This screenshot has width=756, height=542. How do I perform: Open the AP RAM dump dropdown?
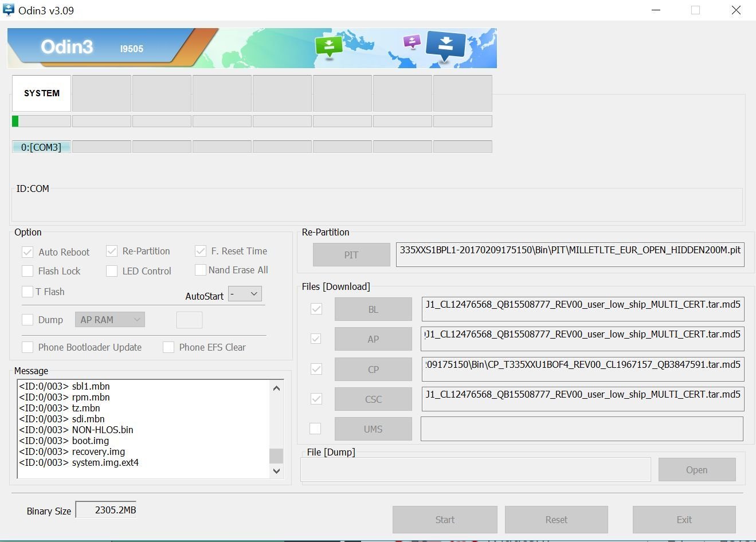pos(109,320)
